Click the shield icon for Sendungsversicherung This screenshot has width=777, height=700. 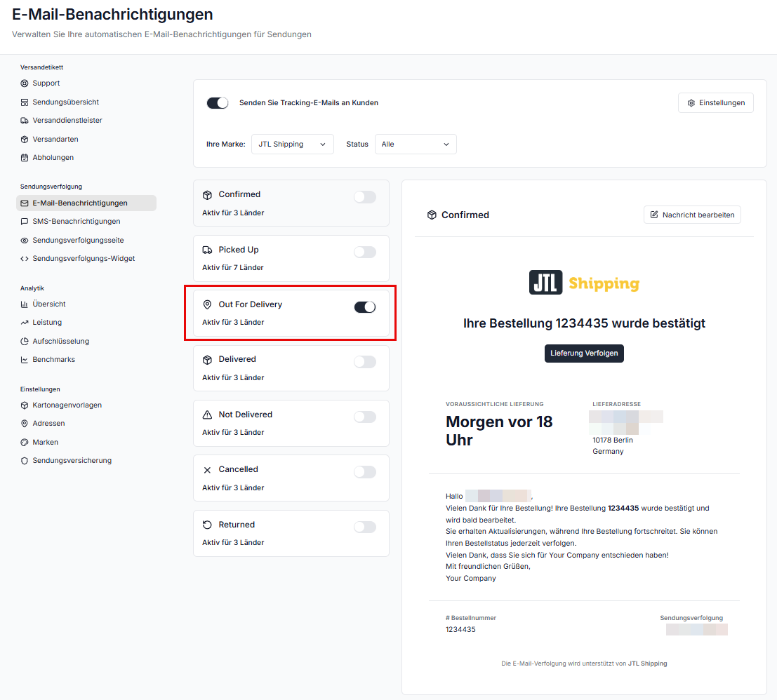pos(25,460)
